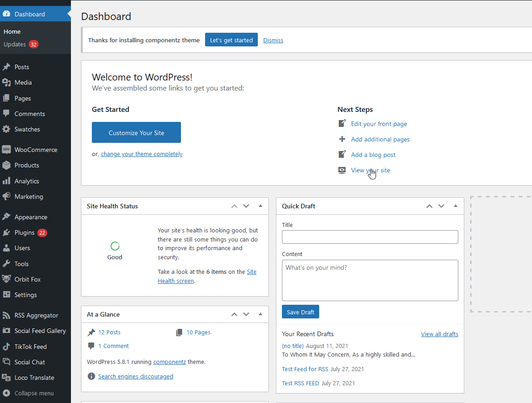Click View your site link
The height and width of the screenshot is (403, 532).
(371, 171)
